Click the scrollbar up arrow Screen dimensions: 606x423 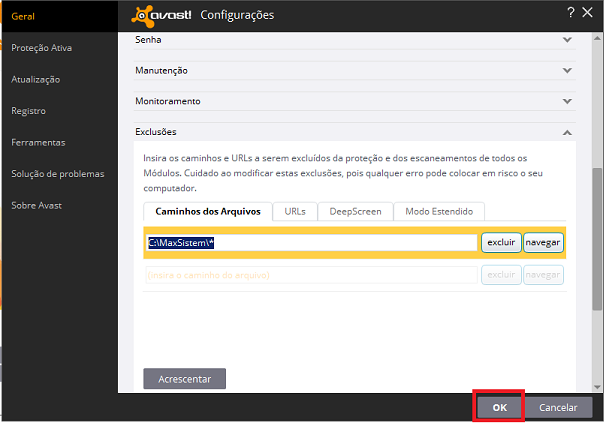pyautogui.click(x=597, y=38)
